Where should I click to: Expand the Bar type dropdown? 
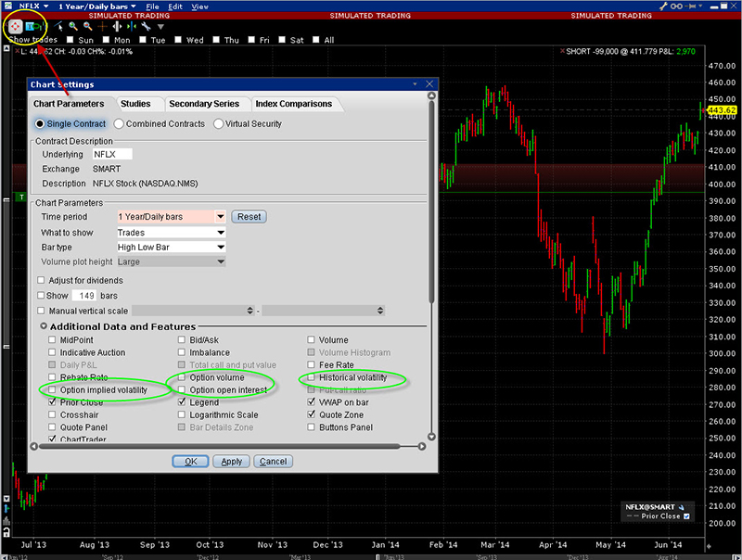pyautogui.click(x=220, y=248)
